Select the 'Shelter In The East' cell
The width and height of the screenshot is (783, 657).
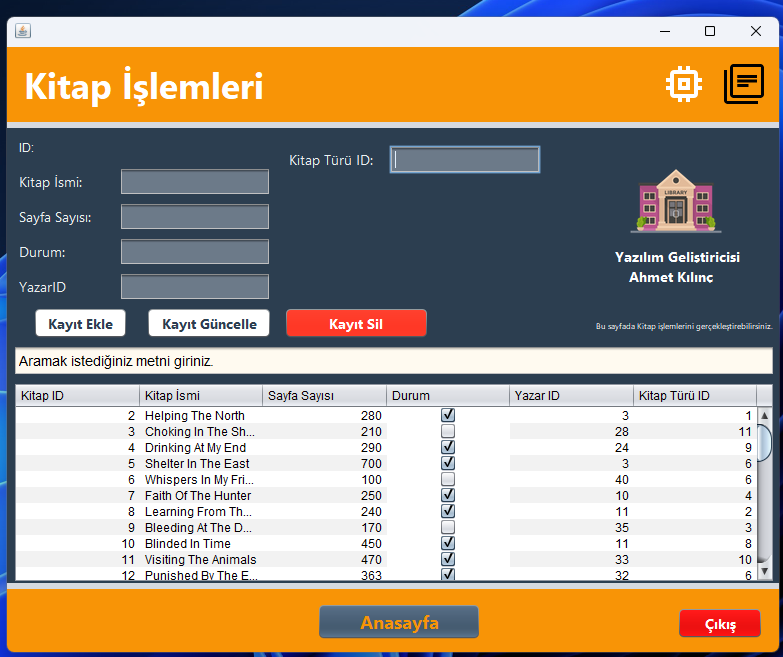coord(201,463)
